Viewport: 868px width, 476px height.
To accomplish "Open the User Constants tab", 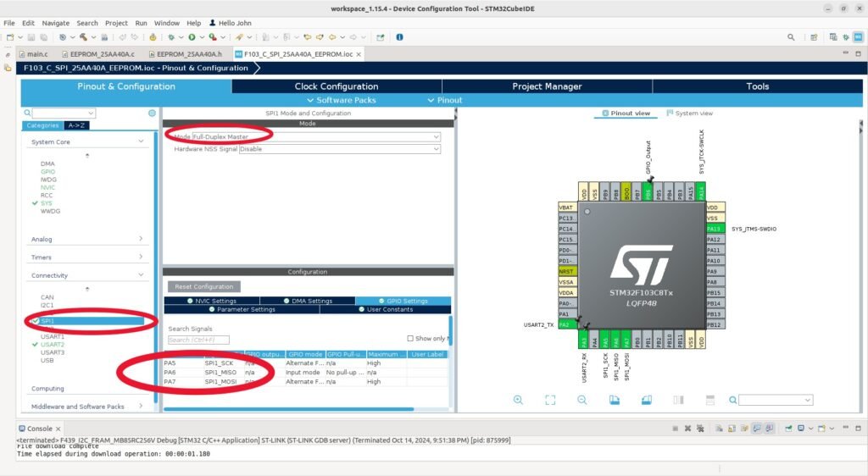I will coord(386,309).
